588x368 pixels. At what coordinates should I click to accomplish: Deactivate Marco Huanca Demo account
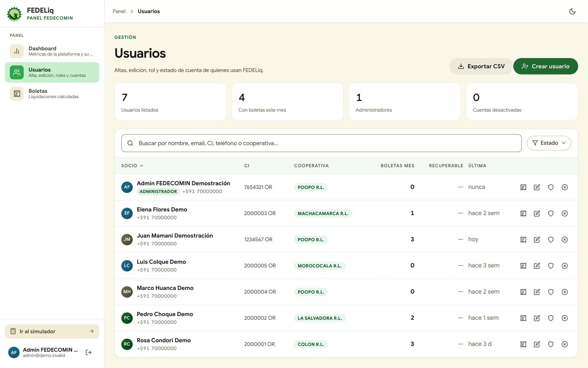(x=565, y=292)
